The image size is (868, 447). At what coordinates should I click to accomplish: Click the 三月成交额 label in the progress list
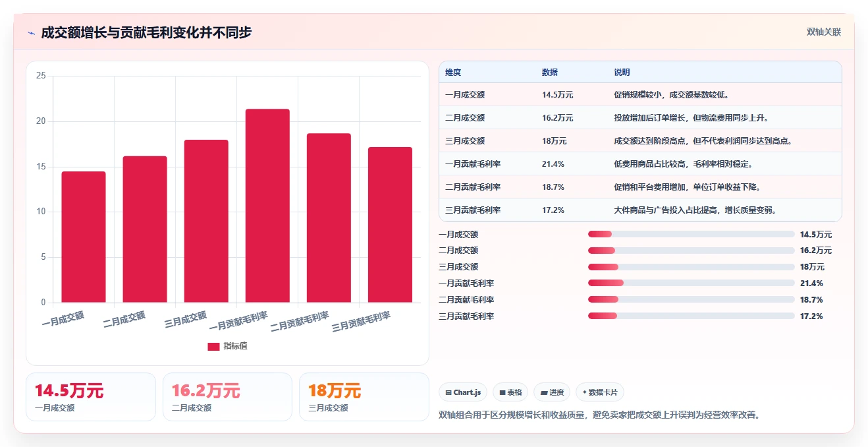click(458, 267)
